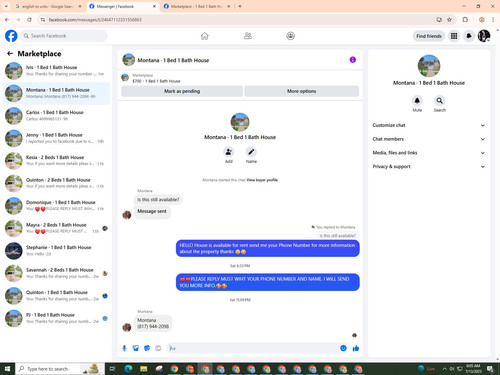
Task: Switch to Messenger Facebook tab
Action: (123, 6)
